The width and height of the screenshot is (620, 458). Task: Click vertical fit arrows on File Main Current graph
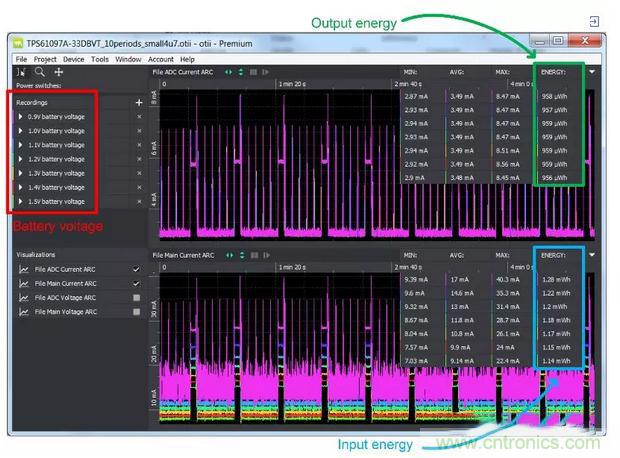pyautogui.click(x=240, y=255)
